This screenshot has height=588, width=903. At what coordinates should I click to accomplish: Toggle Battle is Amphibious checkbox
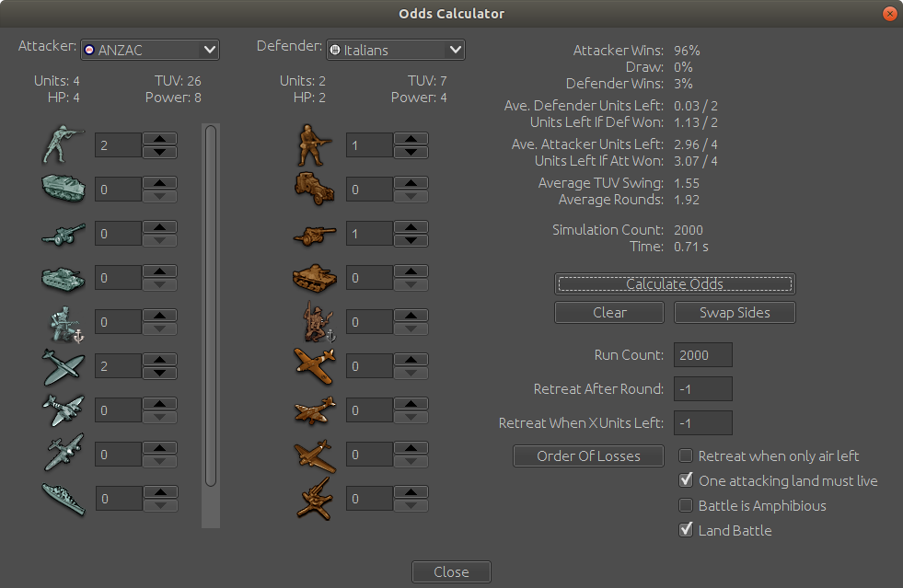686,505
